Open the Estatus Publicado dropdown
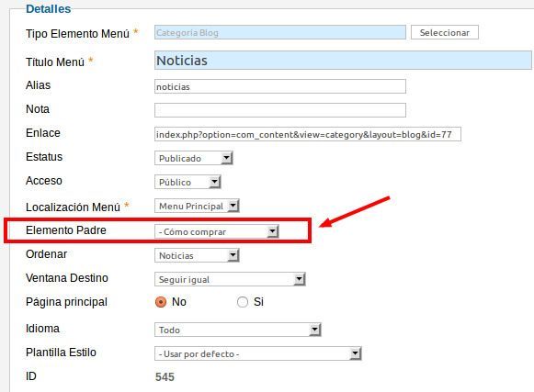Screen dimensions: 534x392 pos(193,158)
